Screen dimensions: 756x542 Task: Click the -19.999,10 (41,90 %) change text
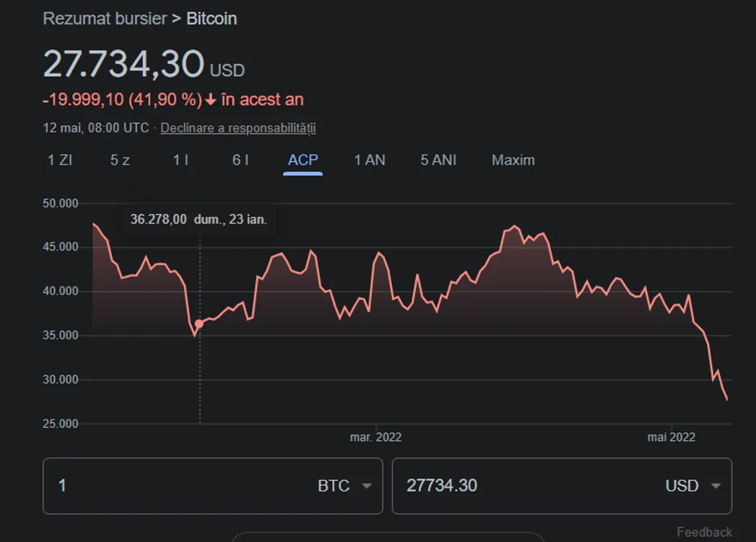click(123, 100)
